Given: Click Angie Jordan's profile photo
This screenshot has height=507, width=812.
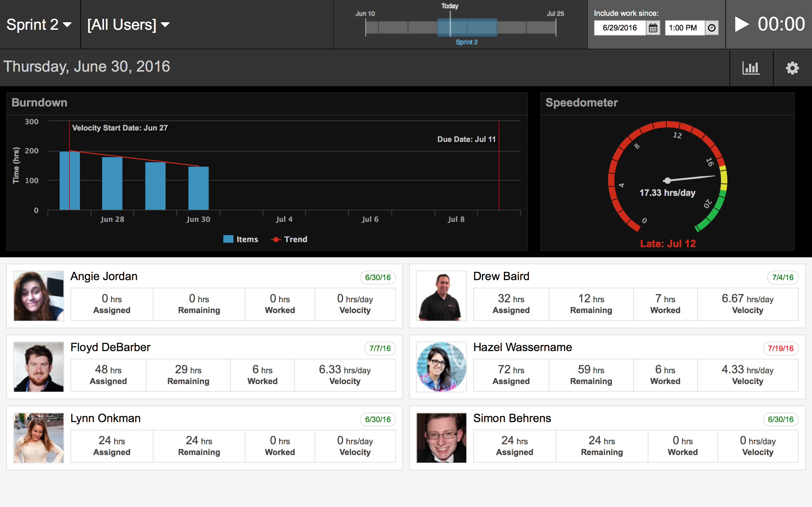Looking at the screenshot, I should (39, 296).
